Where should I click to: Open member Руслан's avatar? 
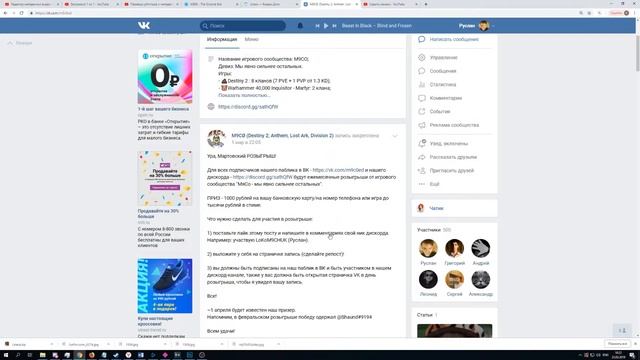428,248
